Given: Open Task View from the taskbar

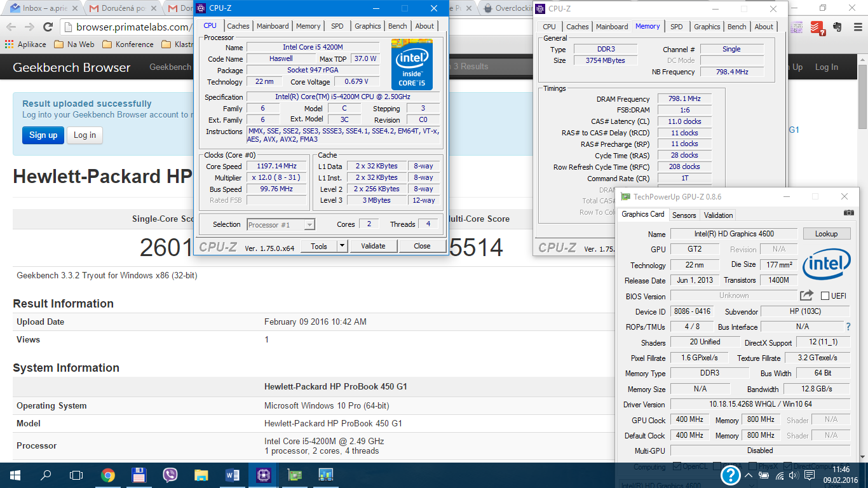Looking at the screenshot, I should click(76, 475).
